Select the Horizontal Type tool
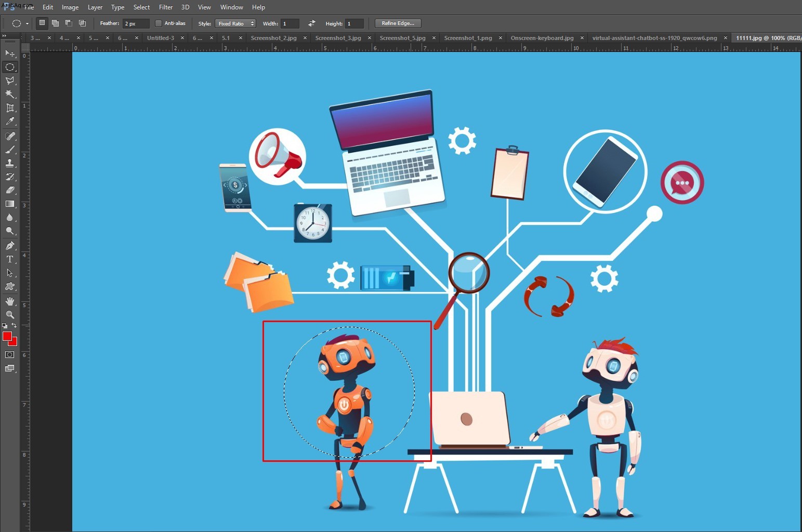Viewport: 802px width, 532px height. (x=10, y=259)
